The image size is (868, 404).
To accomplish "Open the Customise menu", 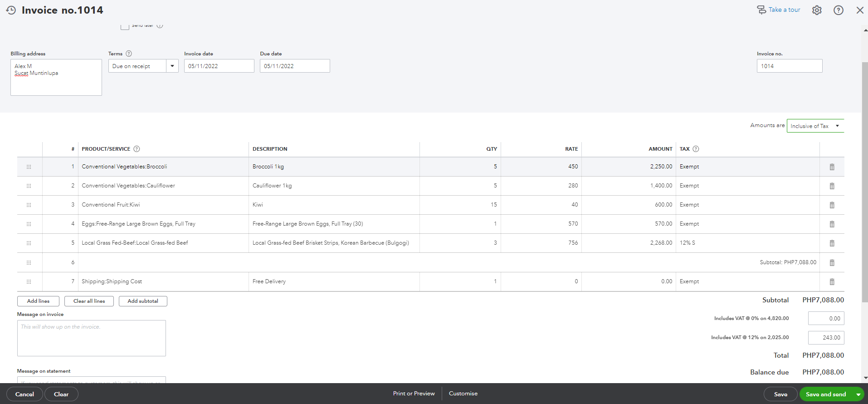I will (x=463, y=394).
